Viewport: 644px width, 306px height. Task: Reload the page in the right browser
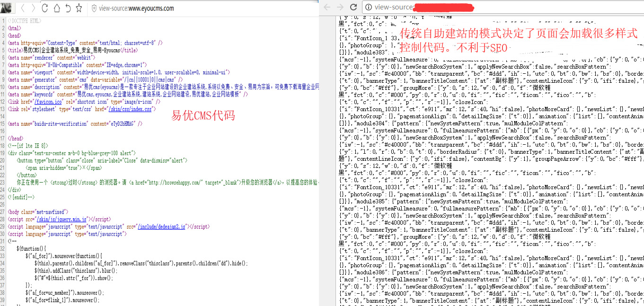(353, 7)
